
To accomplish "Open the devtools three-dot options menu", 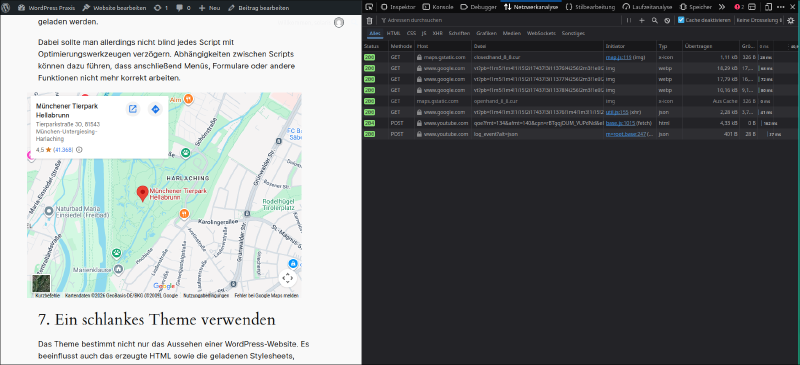I will pos(781,7).
